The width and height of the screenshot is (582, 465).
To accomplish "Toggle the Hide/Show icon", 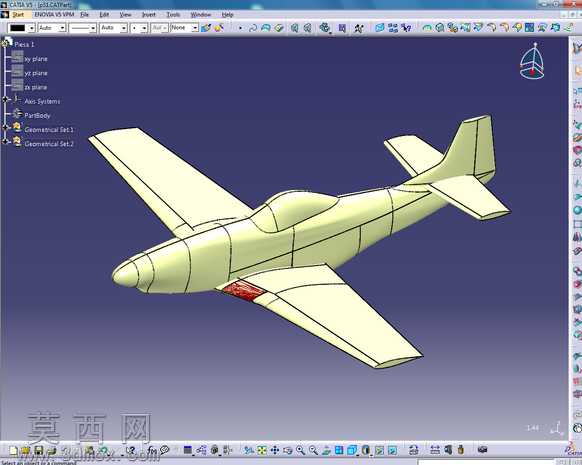I will [379, 451].
